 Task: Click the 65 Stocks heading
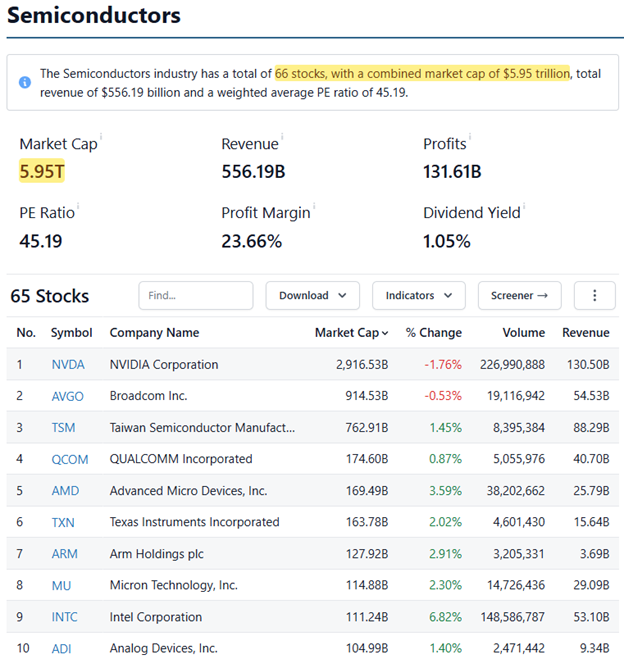(50, 296)
